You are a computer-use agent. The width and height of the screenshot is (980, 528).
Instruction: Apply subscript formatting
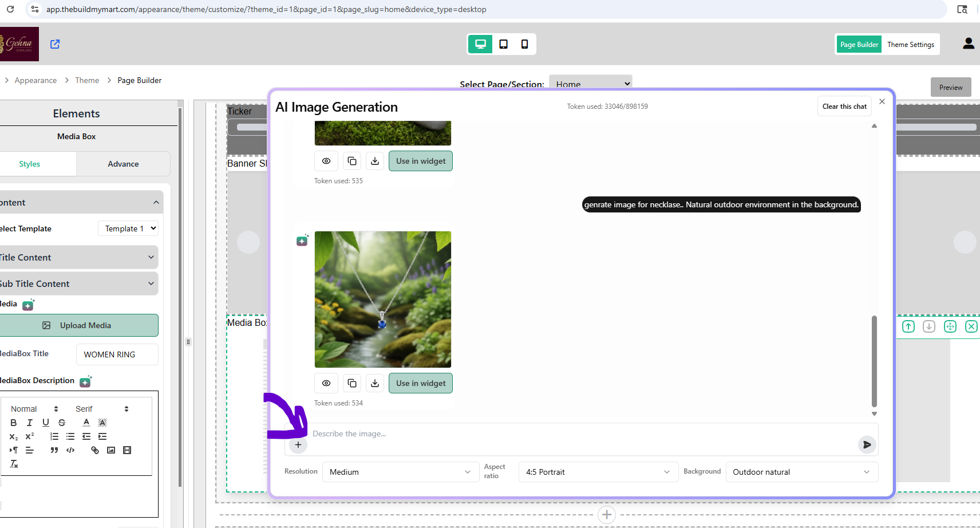[x=14, y=436]
